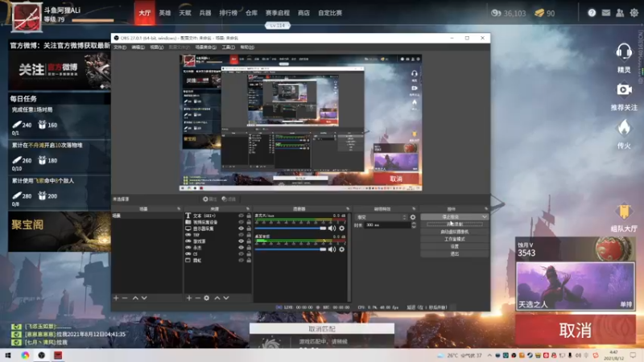Open game settings gear in top bar
Image resolution: width=644 pixels, height=362 pixels.
click(634, 13)
